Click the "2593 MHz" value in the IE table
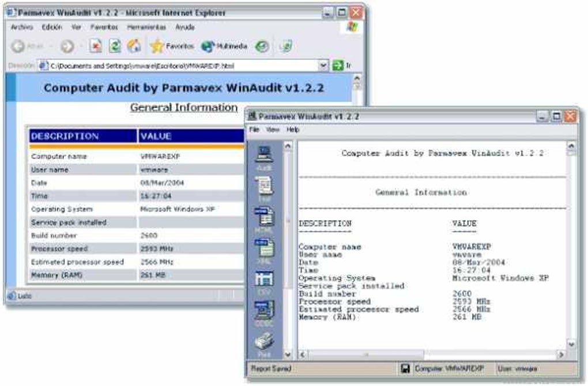 point(157,249)
